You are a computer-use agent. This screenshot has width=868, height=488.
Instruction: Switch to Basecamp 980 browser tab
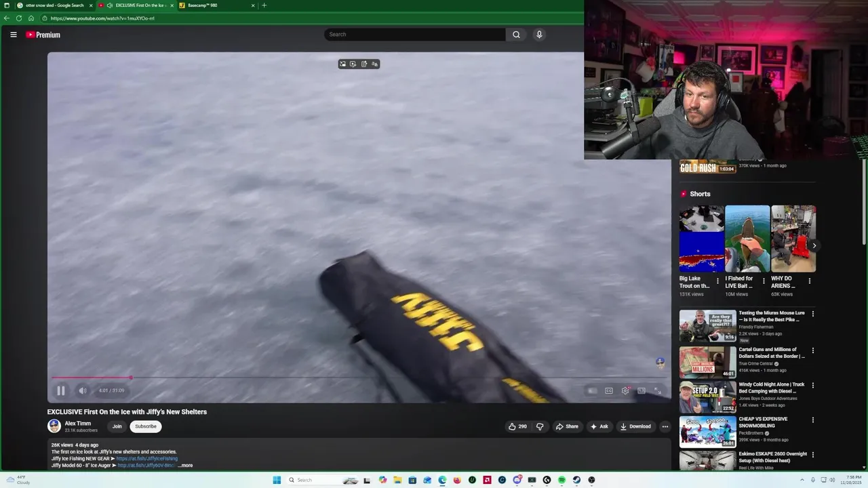217,5
